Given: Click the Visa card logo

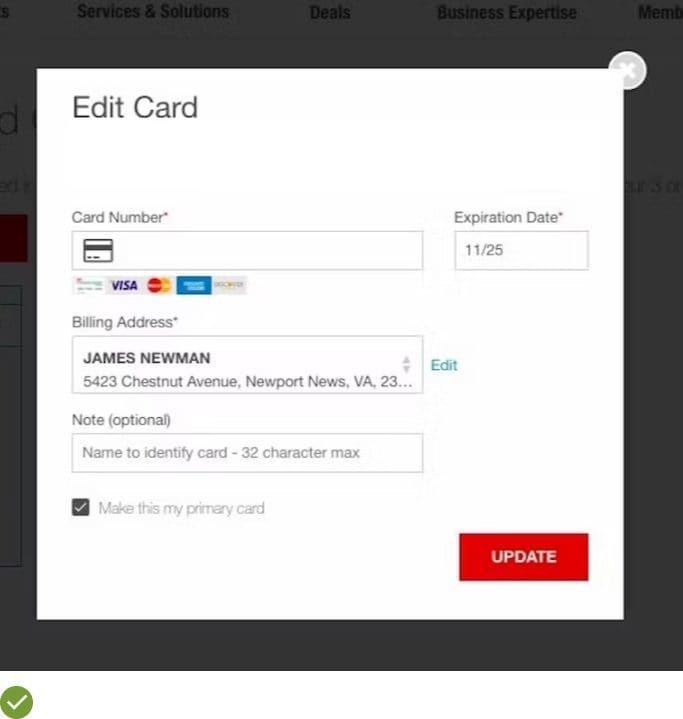Looking at the screenshot, I should [x=124, y=285].
